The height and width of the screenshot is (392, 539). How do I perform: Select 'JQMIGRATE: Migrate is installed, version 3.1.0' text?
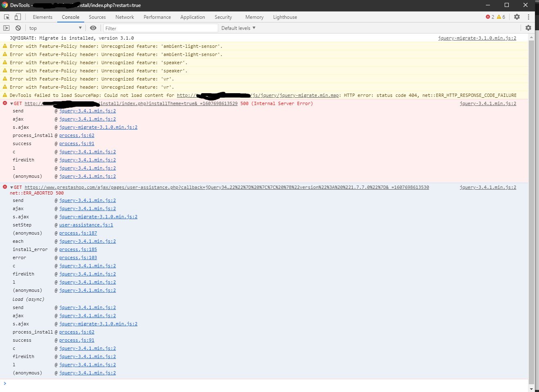[72, 38]
